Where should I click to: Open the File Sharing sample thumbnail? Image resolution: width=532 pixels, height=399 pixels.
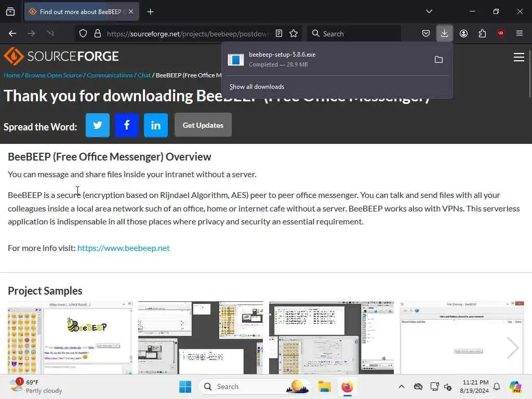[462, 338]
